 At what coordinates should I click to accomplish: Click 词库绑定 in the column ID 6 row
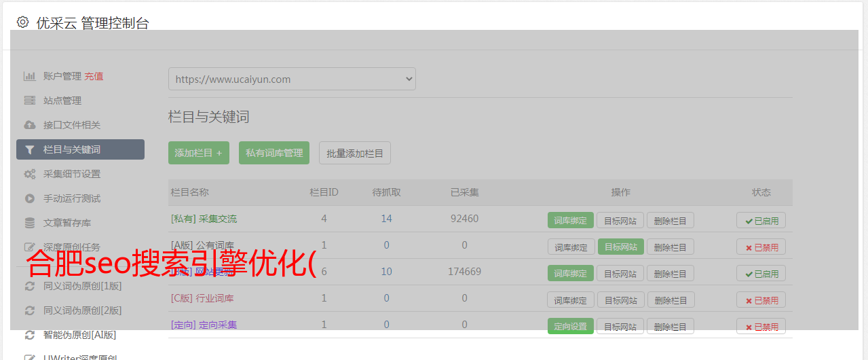(x=571, y=273)
